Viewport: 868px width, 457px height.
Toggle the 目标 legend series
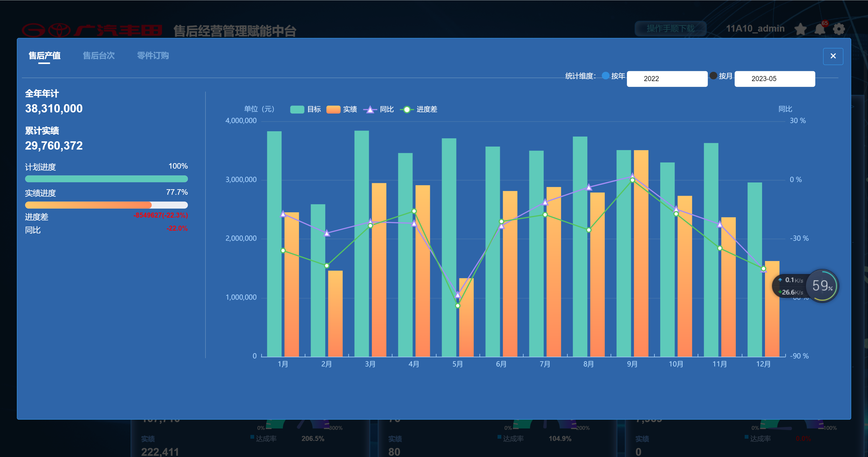point(305,109)
